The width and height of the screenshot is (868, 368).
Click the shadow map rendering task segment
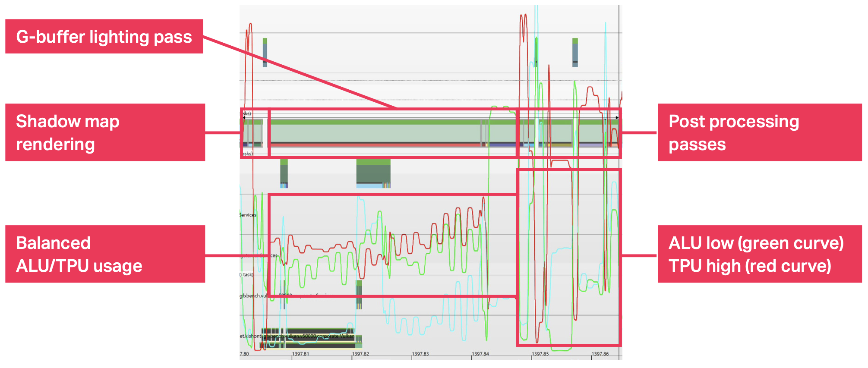(x=253, y=133)
